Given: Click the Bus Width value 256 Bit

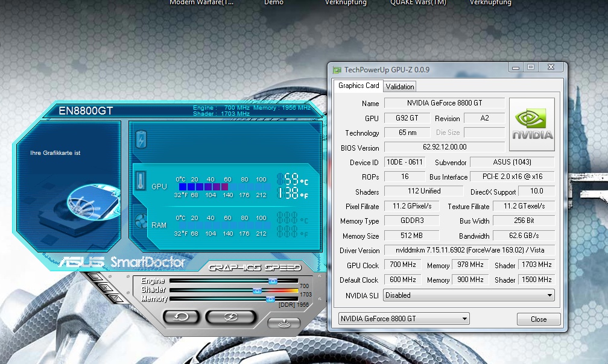Looking at the screenshot, I should 524,221.
